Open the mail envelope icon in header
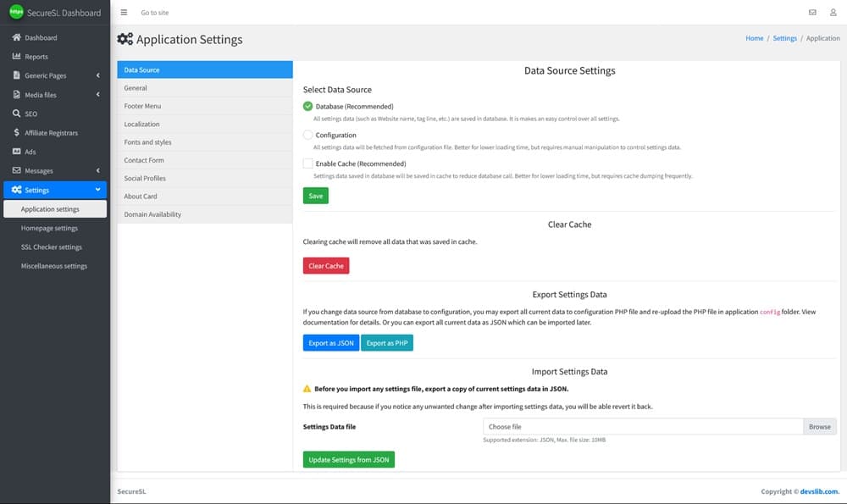The height and width of the screenshot is (504, 847). [x=813, y=13]
